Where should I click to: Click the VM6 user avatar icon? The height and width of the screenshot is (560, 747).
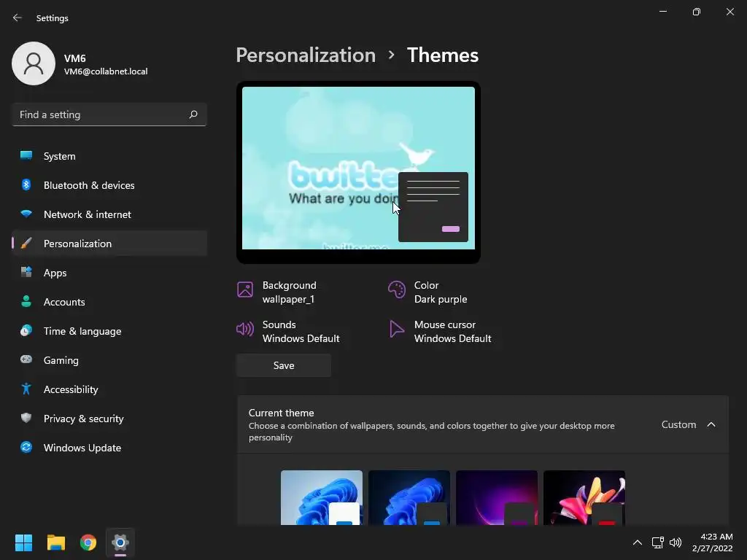click(x=34, y=63)
